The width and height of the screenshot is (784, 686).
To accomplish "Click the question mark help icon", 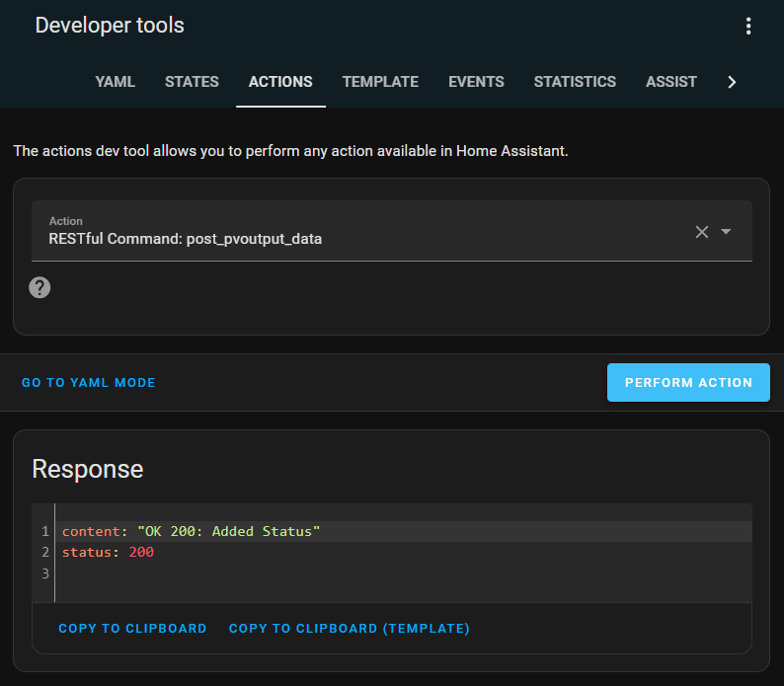I will point(39,287).
